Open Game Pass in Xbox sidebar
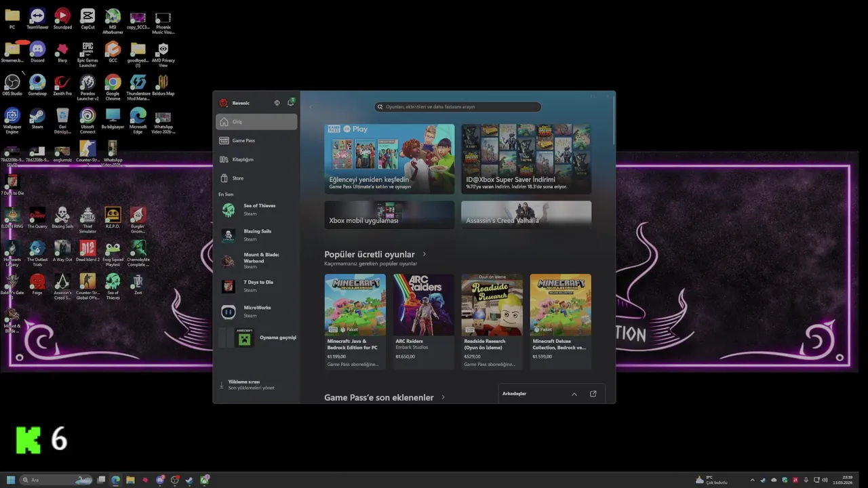The height and width of the screenshot is (488, 868). tap(256, 140)
